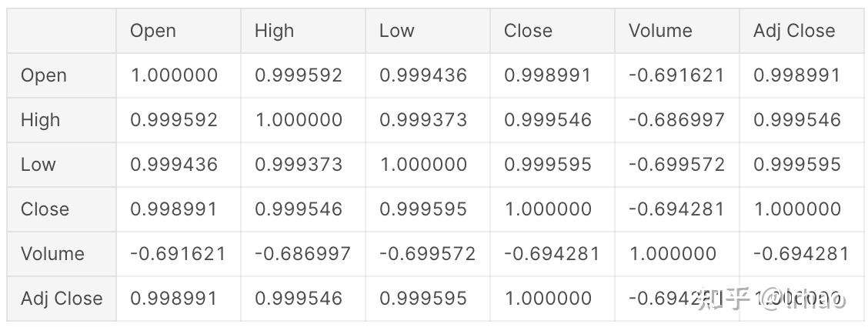
Task: Click Volume row's High cell -0.686997
Action: point(302,254)
